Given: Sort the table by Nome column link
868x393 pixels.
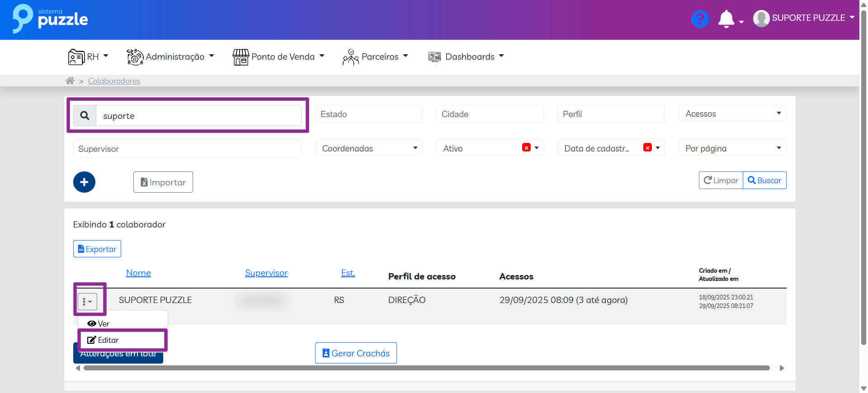Looking at the screenshot, I should [x=138, y=273].
